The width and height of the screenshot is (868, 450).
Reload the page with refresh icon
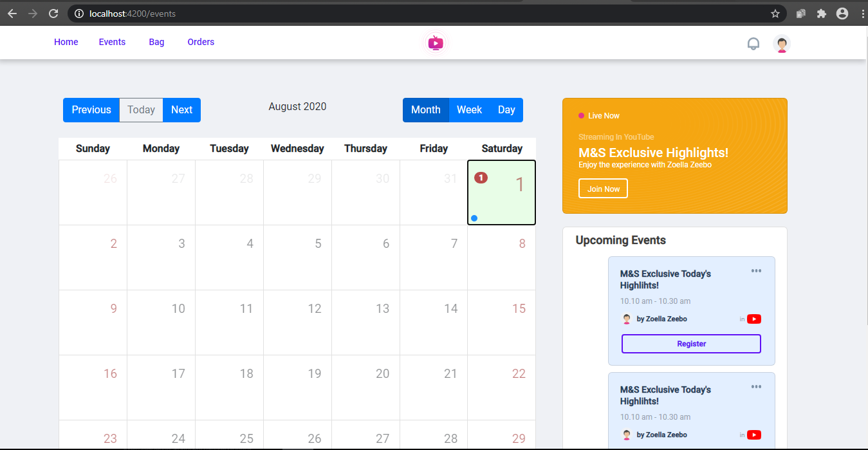[54, 13]
